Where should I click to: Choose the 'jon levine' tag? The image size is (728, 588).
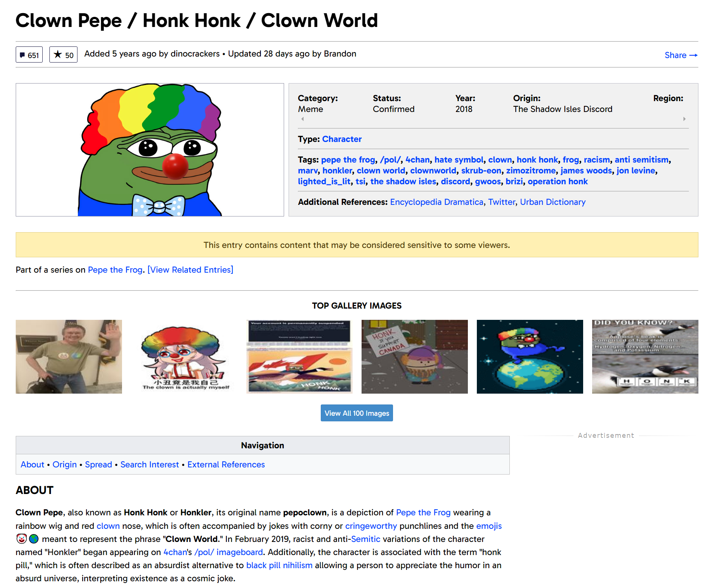tap(636, 170)
